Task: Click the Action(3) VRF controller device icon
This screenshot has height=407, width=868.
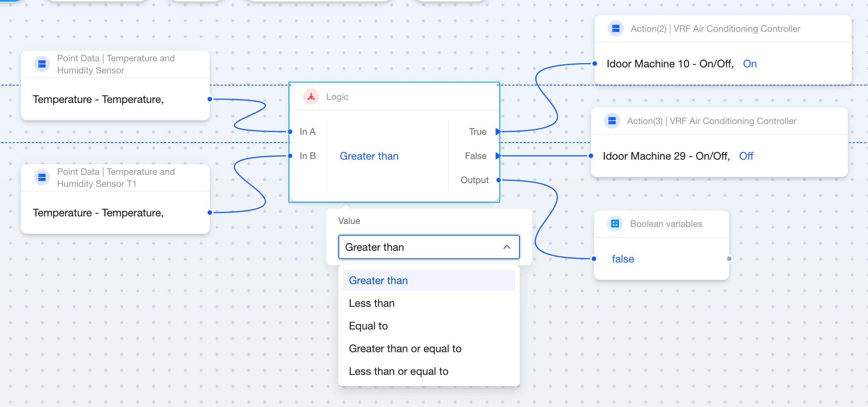Action: point(612,121)
